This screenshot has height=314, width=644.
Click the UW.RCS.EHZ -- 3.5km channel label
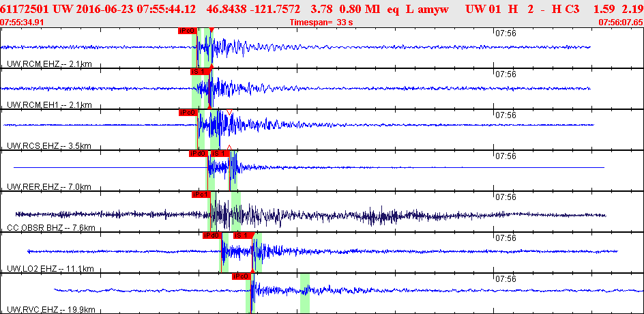pyautogui.click(x=49, y=146)
